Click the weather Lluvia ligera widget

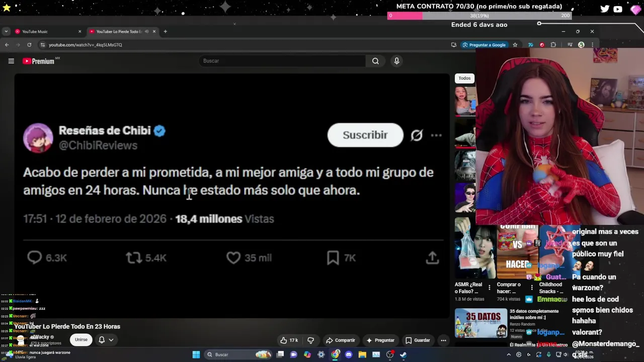20,354
